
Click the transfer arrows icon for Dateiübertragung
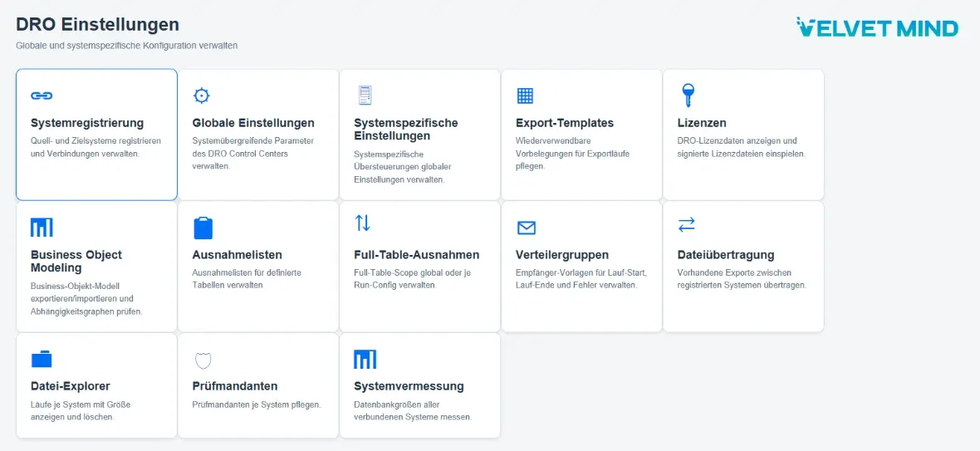[686, 224]
